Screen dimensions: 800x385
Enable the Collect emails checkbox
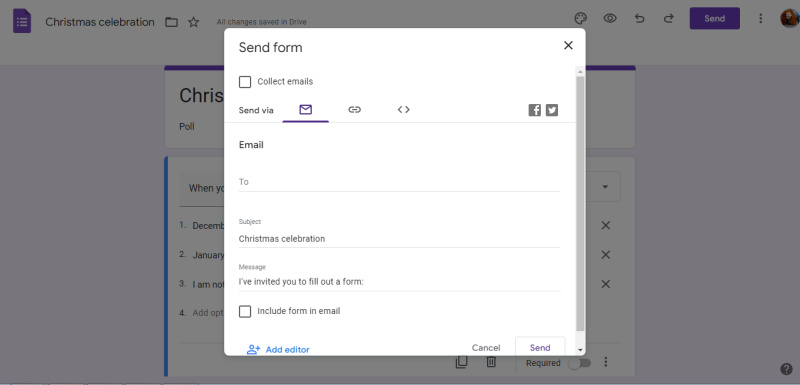(245, 82)
